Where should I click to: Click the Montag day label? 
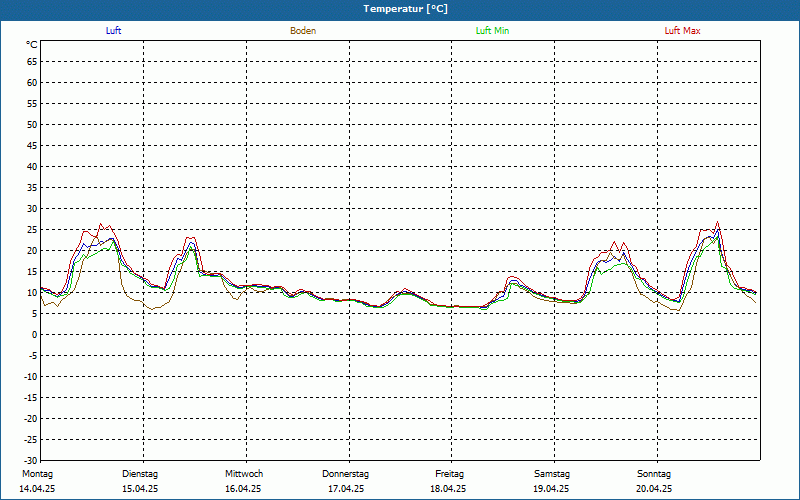point(37,474)
